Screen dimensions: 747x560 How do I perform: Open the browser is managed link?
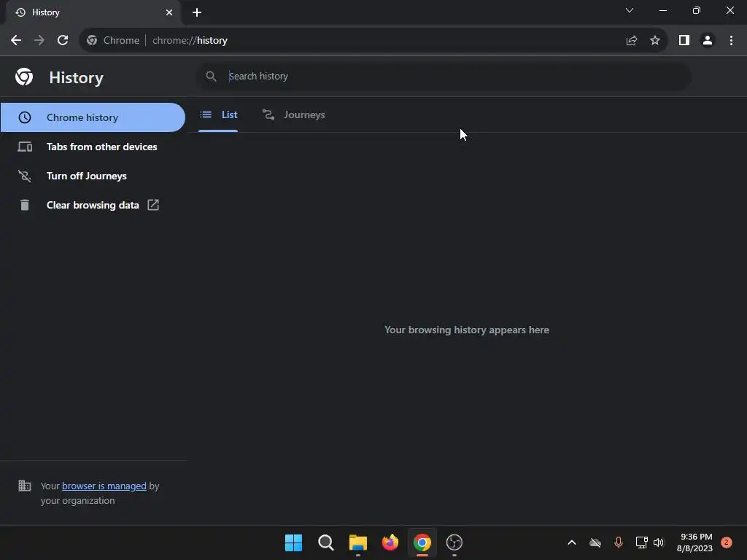coord(104,486)
